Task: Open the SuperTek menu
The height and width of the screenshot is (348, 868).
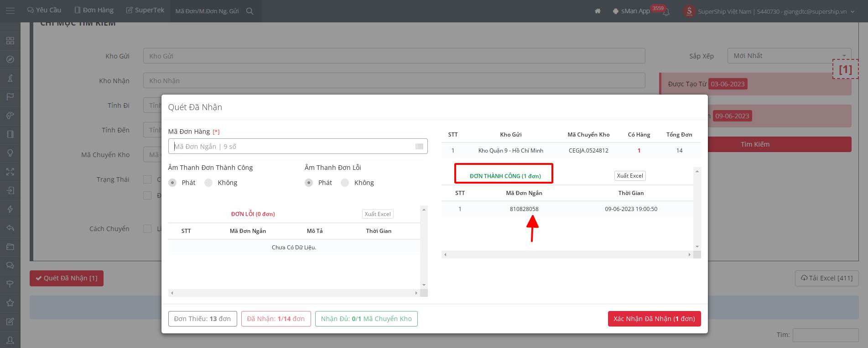Action: [145, 10]
